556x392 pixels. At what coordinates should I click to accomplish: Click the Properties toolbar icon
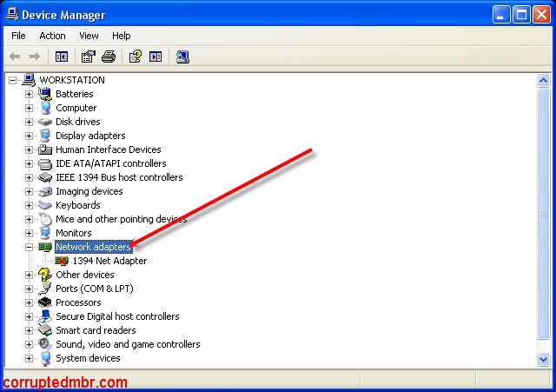[88, 56]
